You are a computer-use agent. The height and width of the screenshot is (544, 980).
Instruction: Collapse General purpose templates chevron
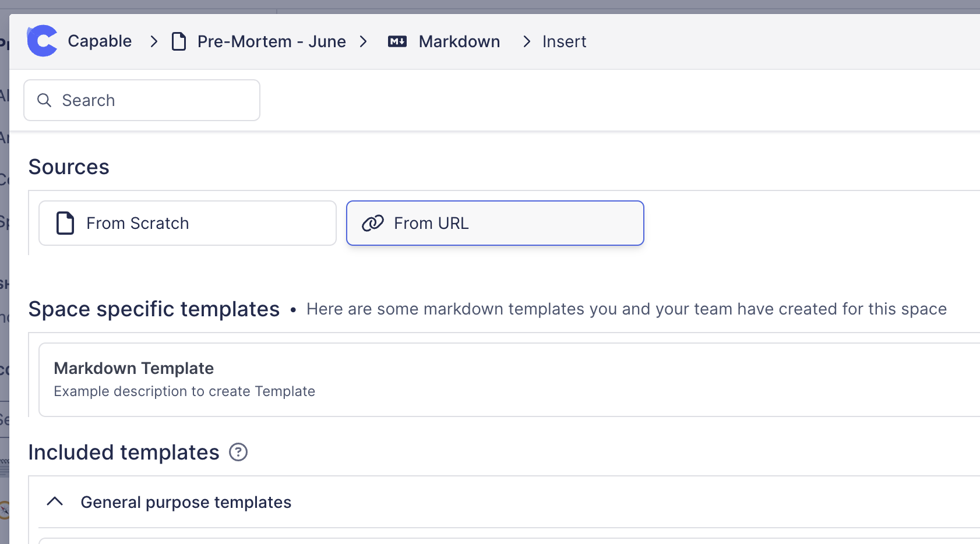coord(55,501)
